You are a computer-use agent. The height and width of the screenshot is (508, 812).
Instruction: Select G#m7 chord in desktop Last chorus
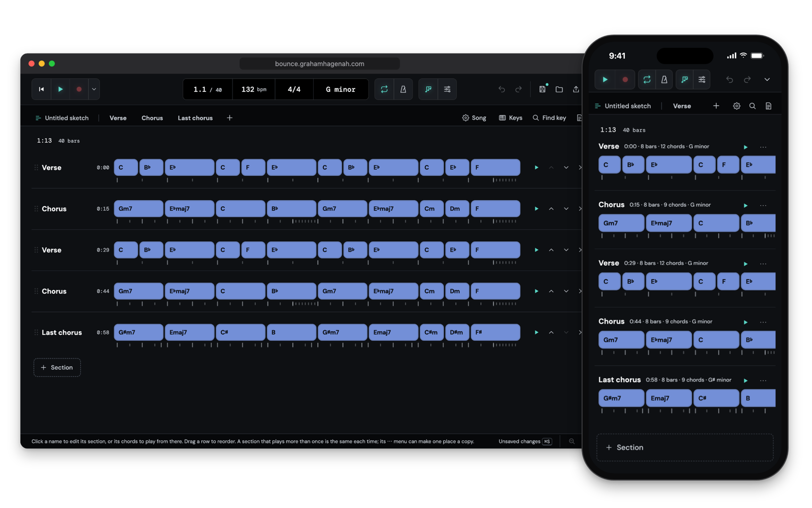pyautogui.click(x=139, y=332)
